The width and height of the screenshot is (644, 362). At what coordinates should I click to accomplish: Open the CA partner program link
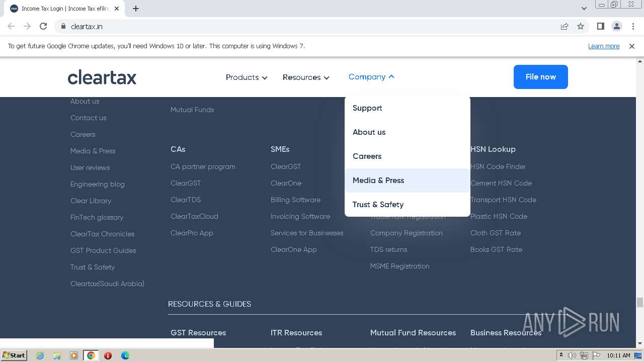203,166
